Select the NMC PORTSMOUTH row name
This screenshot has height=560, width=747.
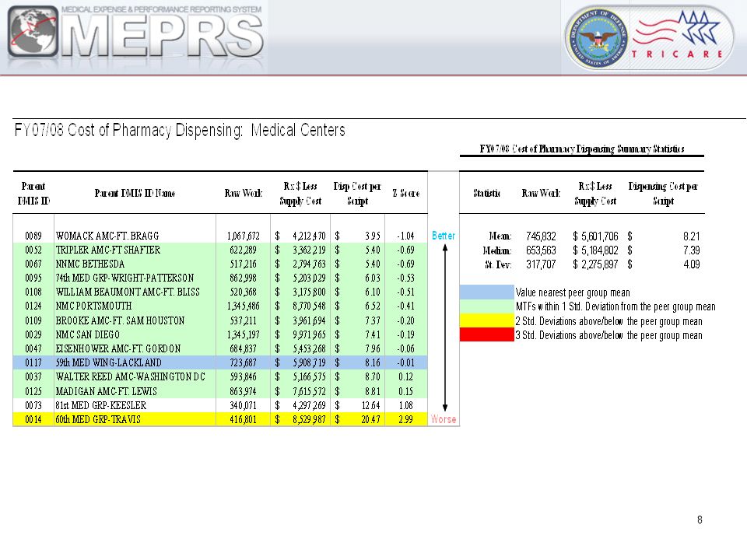pyautogui.click(x=94, y=306)
